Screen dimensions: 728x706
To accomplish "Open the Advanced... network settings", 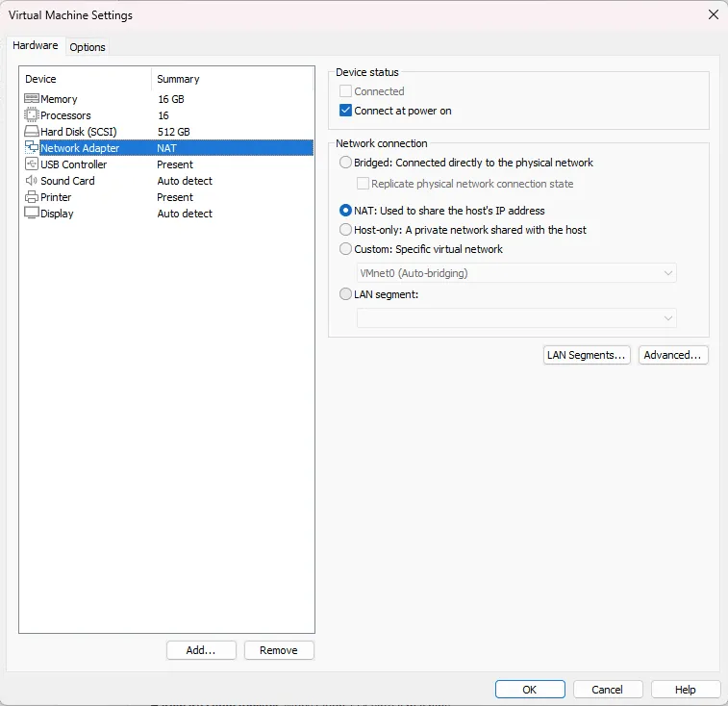I will (673, 355).
